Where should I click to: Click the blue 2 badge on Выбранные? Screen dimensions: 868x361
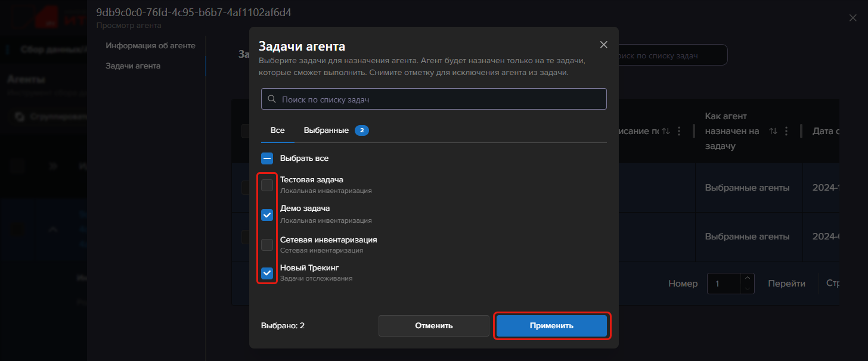tap(361, 130)
